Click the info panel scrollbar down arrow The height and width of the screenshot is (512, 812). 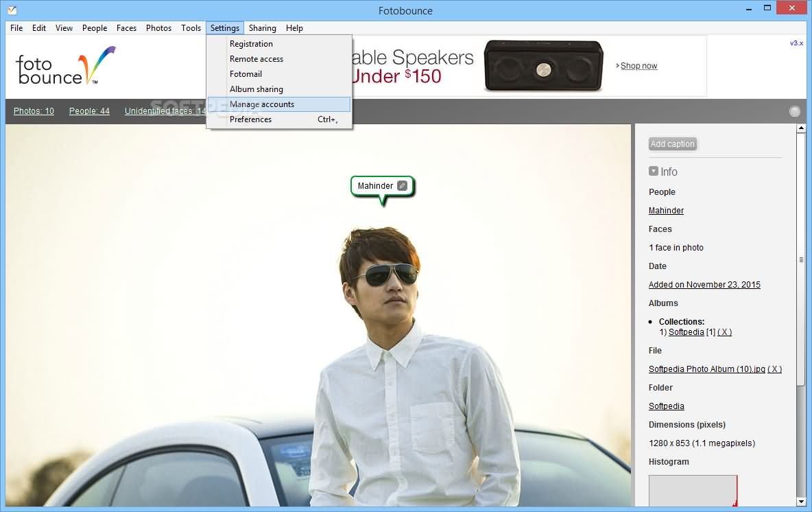click(x=801, y=501)
